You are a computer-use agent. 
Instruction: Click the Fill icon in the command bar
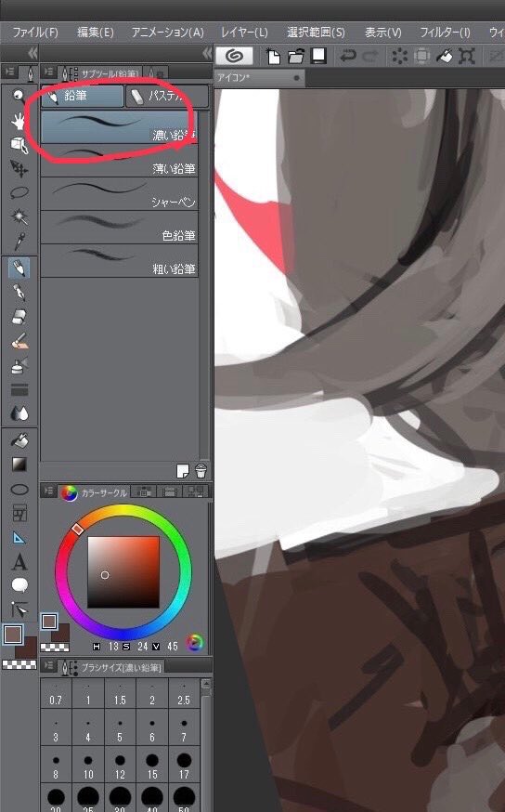(x=444, y=56)
